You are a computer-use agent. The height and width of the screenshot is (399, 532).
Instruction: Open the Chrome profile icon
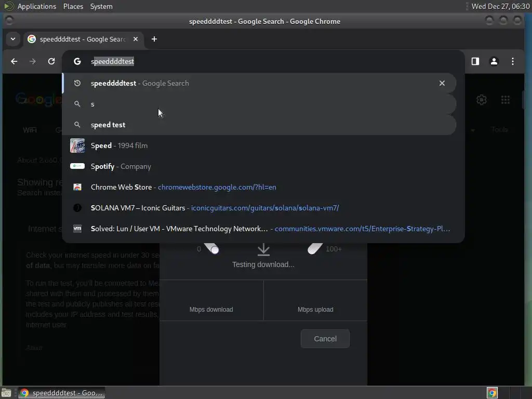[494, 61]
